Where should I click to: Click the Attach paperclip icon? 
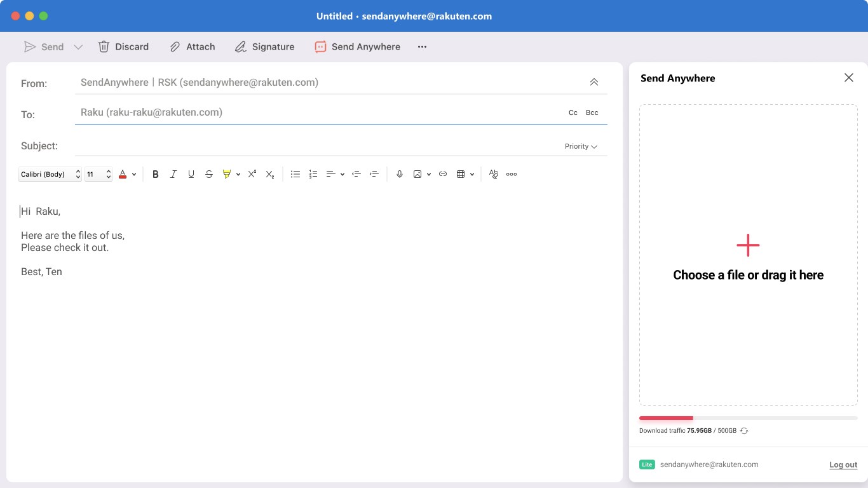[x=175, y=47]
